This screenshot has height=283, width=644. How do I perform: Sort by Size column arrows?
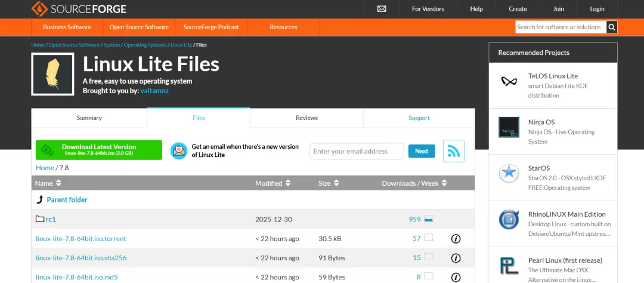pyautogui.click(x=336, y=183)
